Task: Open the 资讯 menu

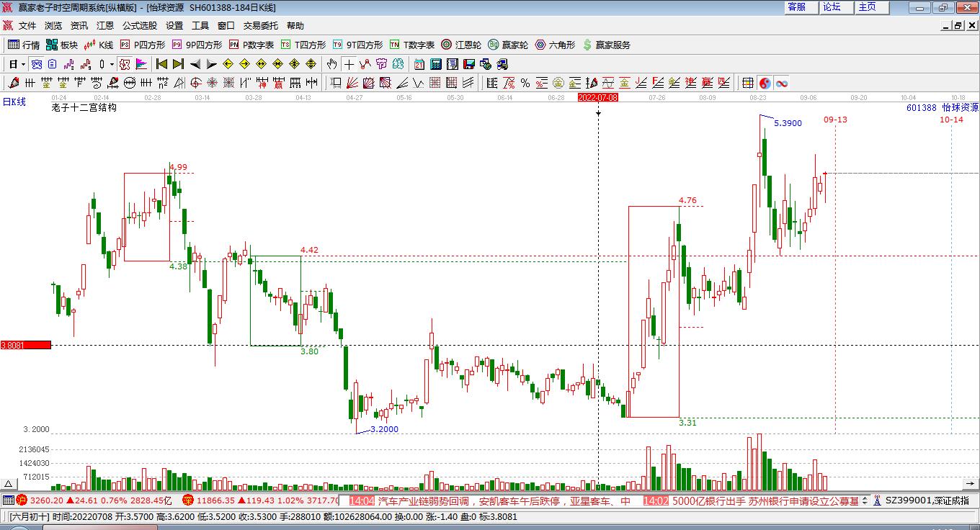Action: tap(79, 25)
